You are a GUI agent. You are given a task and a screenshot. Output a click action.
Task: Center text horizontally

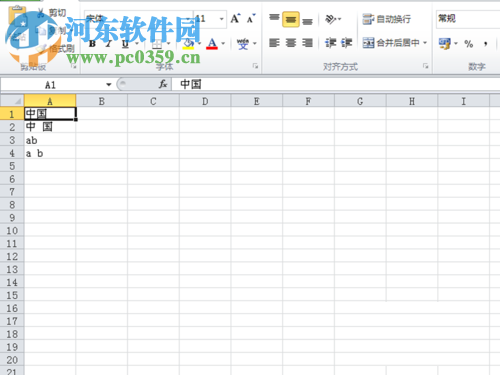pos(291,43)
